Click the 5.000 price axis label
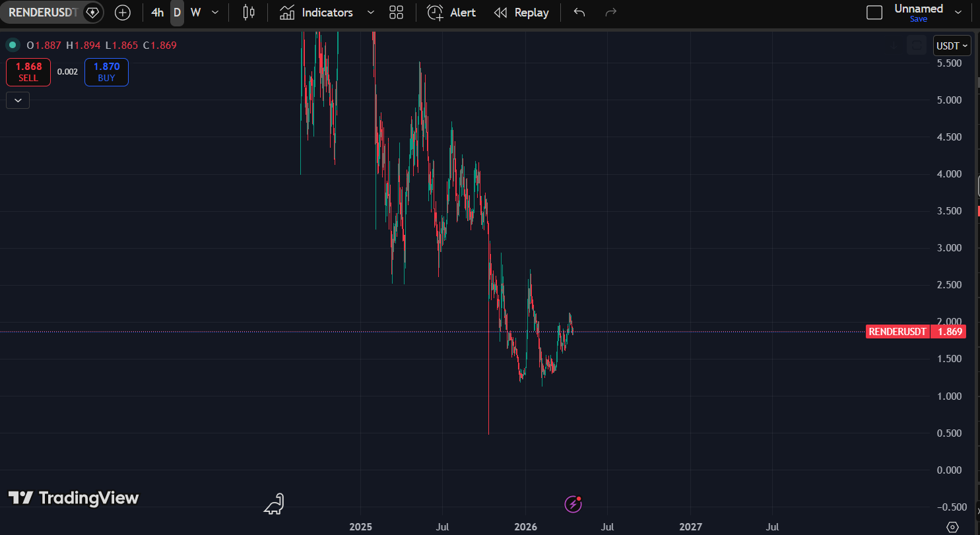 pyautogui.click(x=949, y=100)
